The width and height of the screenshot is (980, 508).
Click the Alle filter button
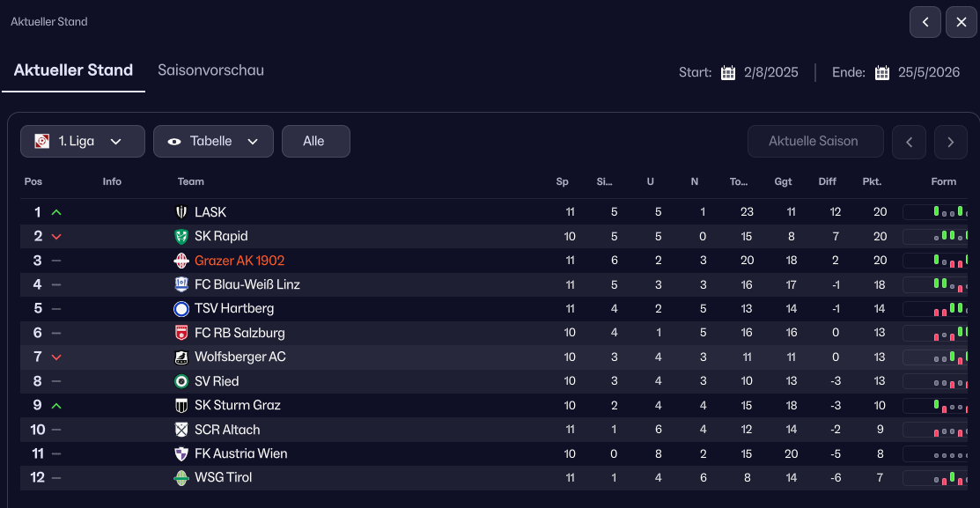[315, 141]
